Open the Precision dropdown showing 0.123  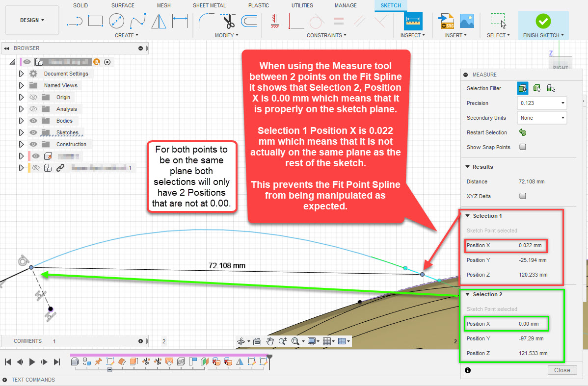pyautogui.click(x=541, y=103)
